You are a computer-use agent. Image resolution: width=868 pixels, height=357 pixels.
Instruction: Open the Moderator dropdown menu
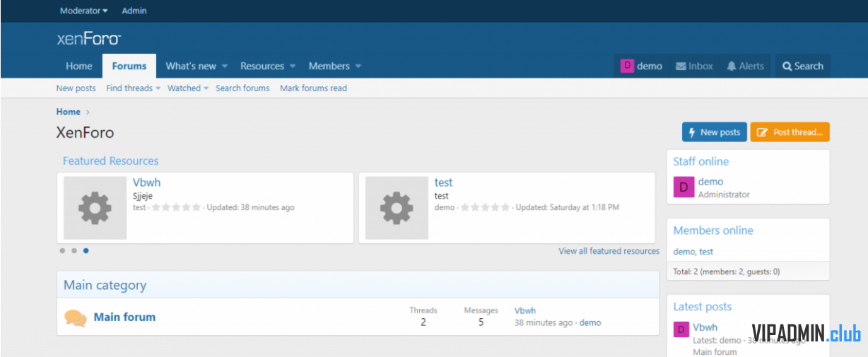tap(84, 11)
